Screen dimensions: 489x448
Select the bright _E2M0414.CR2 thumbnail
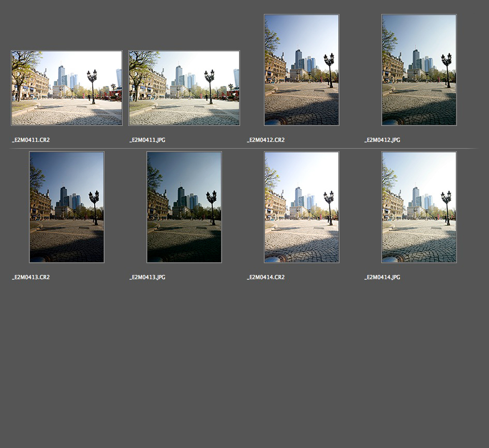tap(302, 207)
